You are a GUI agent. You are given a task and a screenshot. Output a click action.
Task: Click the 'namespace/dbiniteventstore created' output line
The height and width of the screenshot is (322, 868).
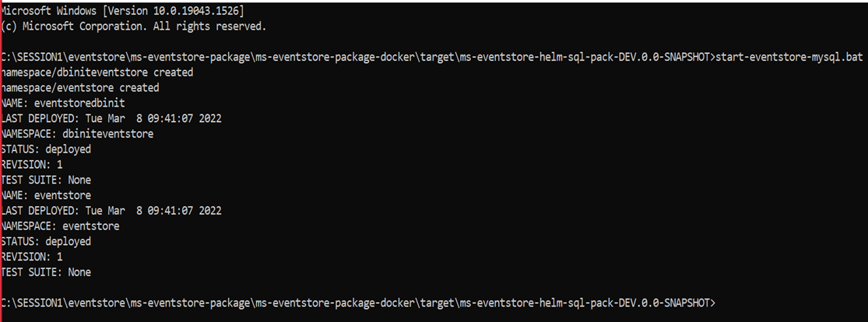point(97,72)
